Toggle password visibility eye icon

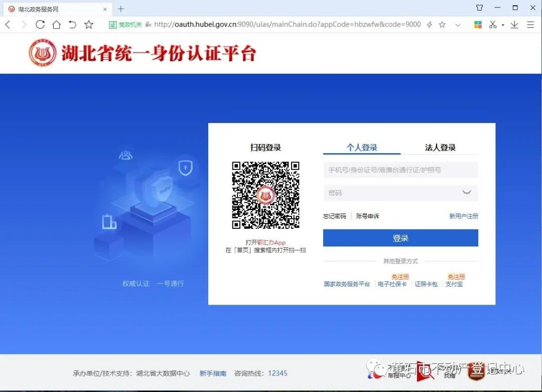pos(466,193)
